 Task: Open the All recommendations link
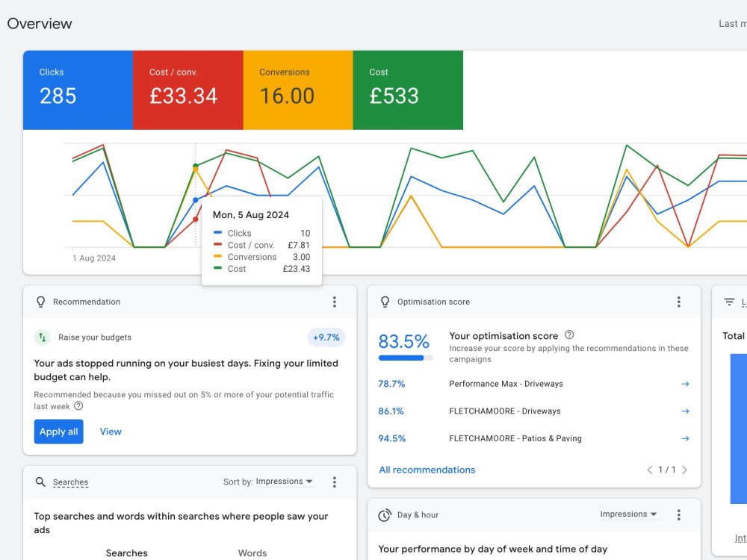(x=427, y=470)
